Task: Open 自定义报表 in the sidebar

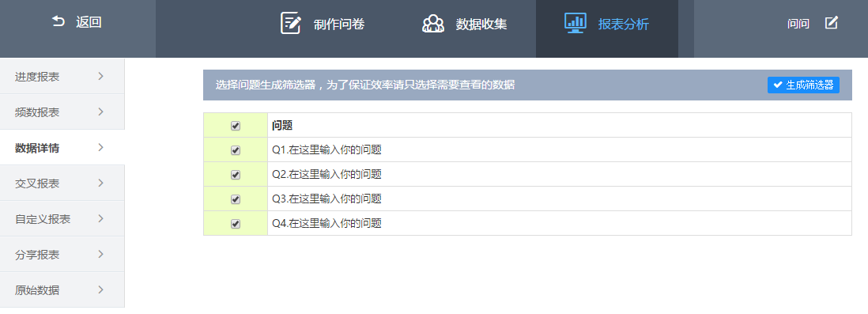Action: tap(62, 219)
